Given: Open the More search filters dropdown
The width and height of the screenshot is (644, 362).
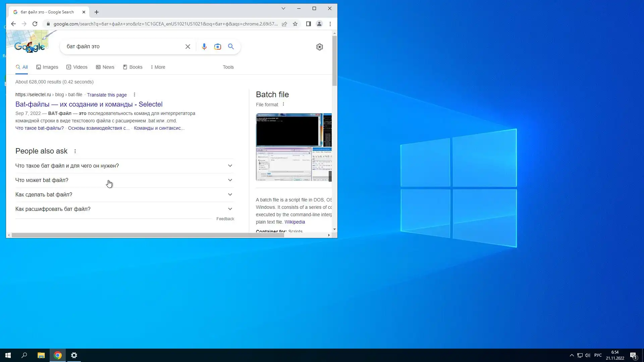Looking at the screenshot, I should tap(158, 67).
